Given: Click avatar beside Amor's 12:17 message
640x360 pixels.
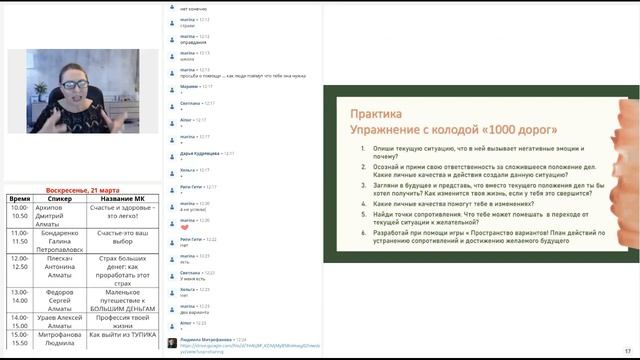Looking at the screenshot, I should 172,123.
